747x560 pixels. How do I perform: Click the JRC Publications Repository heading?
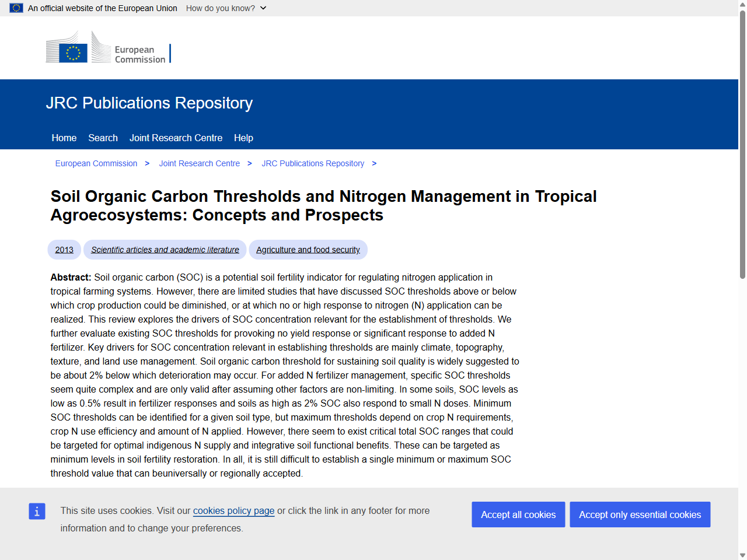click(x=149, y=103)
